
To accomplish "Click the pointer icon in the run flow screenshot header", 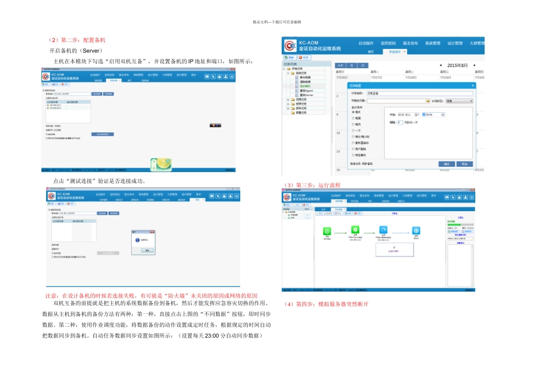I will [x=453, y=197].
